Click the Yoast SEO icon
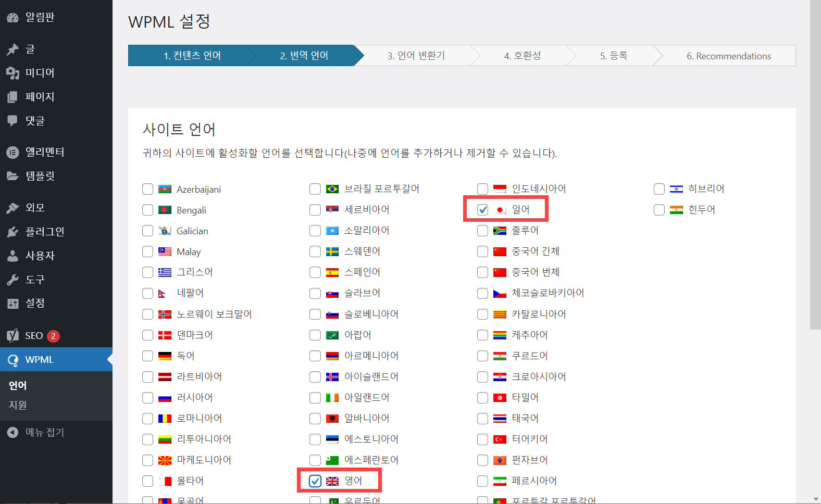This screenshot has width=821, height=504. click(13, 336)
